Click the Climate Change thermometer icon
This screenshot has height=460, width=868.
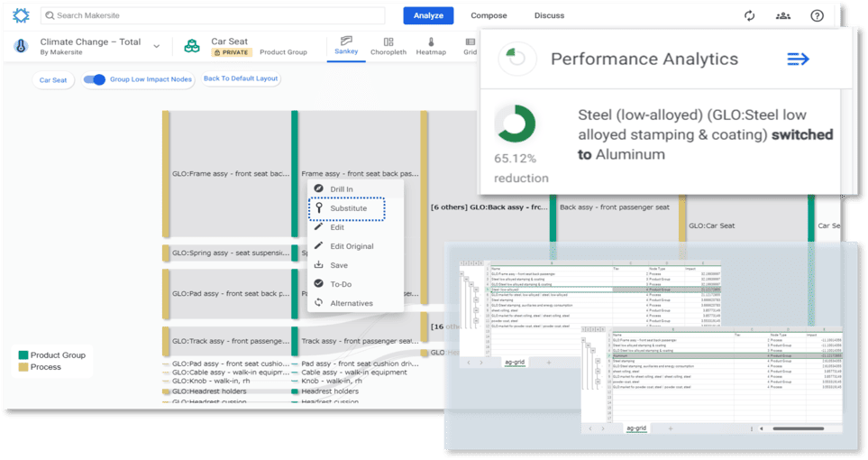22,46
